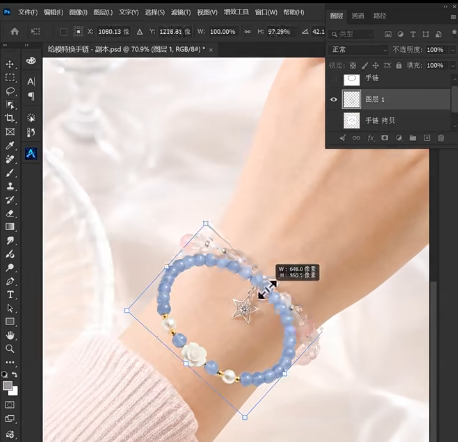Switch to the 通道 panel tab
This screenshot has width=458, height=442.
tap(358, 16)
